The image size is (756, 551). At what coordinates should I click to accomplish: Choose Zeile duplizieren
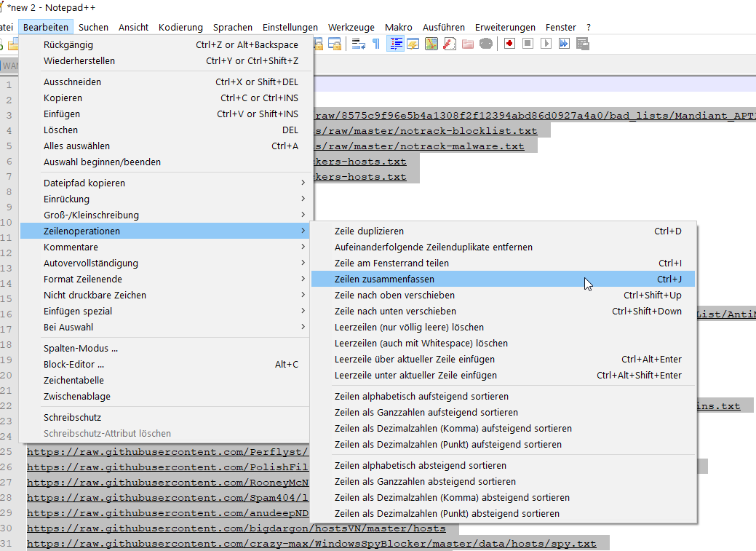(x=503, y=231)
